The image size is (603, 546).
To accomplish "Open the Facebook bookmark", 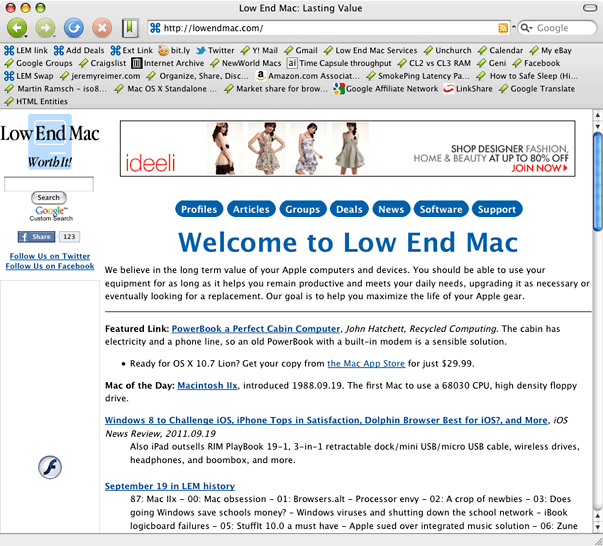I will pos(536,63).
